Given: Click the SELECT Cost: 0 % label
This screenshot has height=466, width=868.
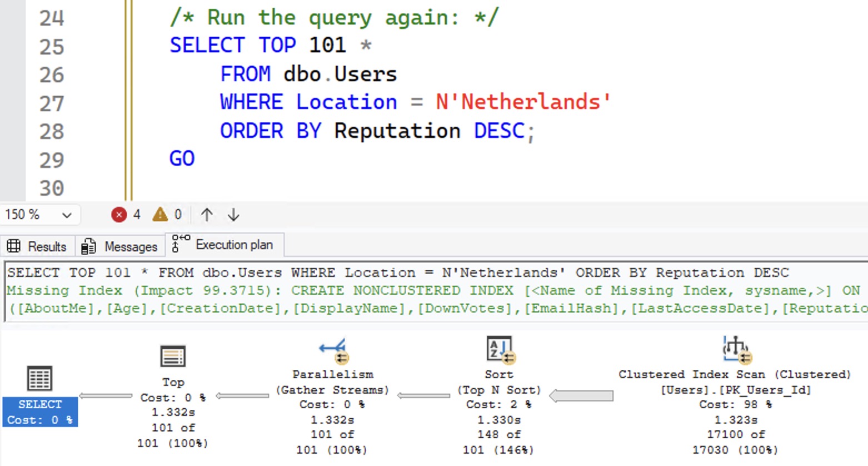Looking at the screenshot, I should [x=40, y=412].
